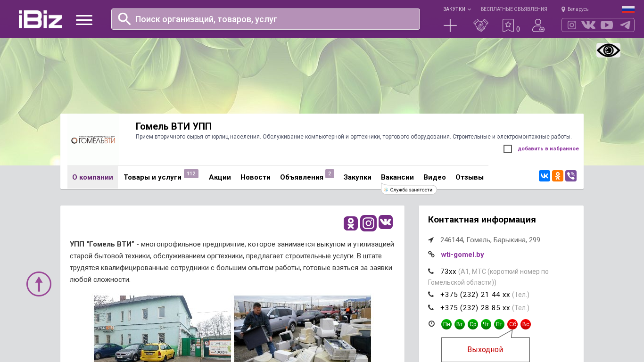
Task: Select the Пт weekday badge
Action: coord(499,324)
